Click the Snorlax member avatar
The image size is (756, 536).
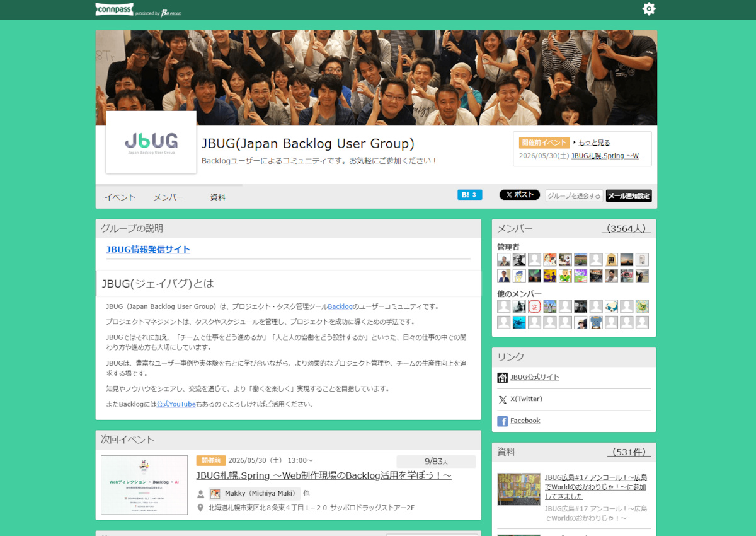pos(611,306)
